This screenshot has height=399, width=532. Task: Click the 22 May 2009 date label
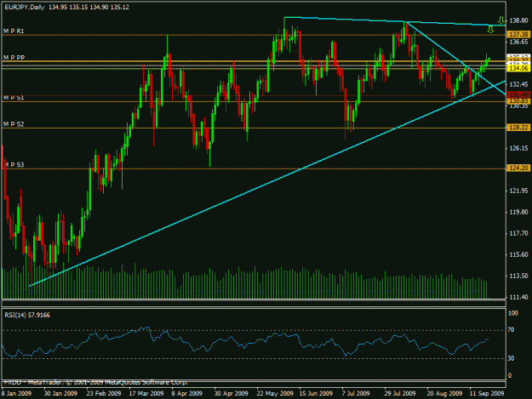coord(274,393)
